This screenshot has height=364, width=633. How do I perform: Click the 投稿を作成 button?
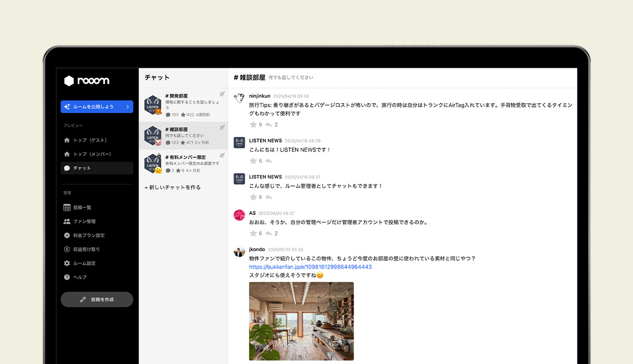(x=96, y=299)
